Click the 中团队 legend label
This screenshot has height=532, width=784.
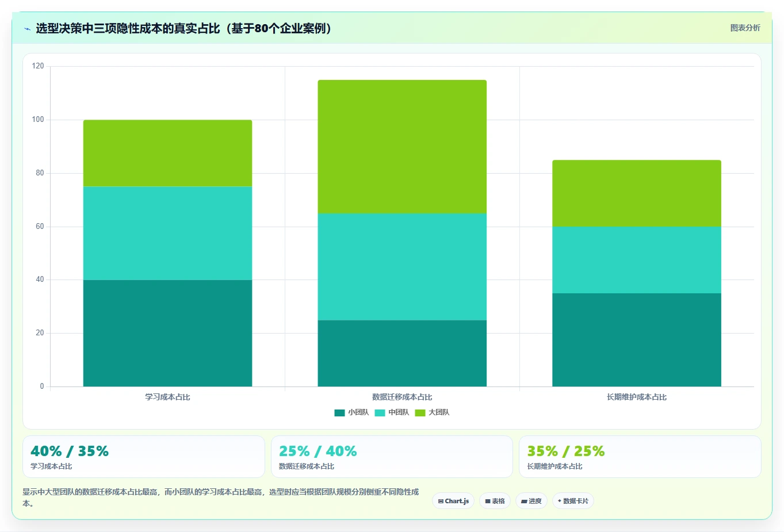(x=399, y=412)
